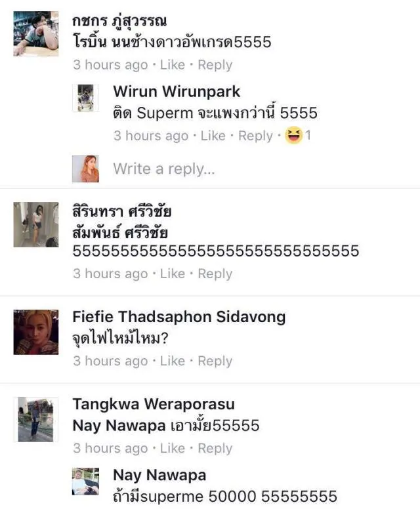Open your own avatar beside the reply box
The height and width of the screenshot is (513, 420).
(85, 169)
